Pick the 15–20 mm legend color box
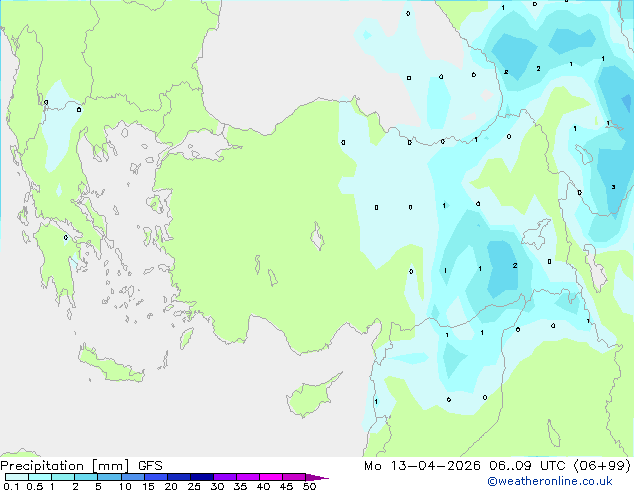The height and width of the screenshot is (490, 634). 156,477
